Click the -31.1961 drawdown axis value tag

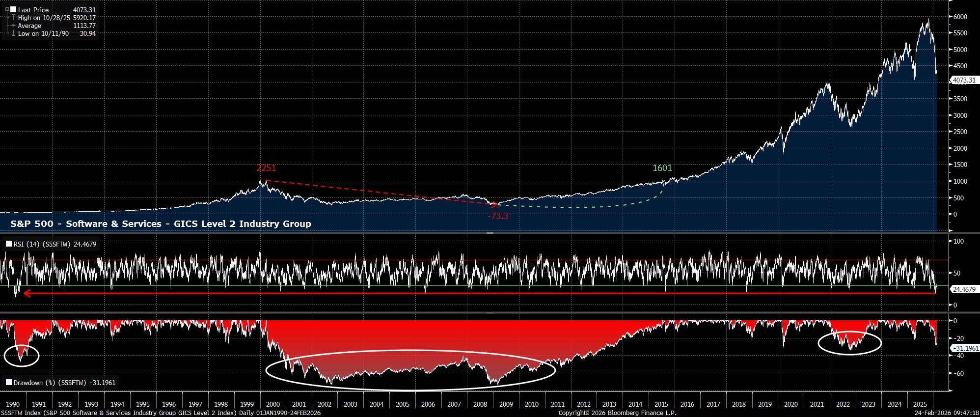[965, 348]
